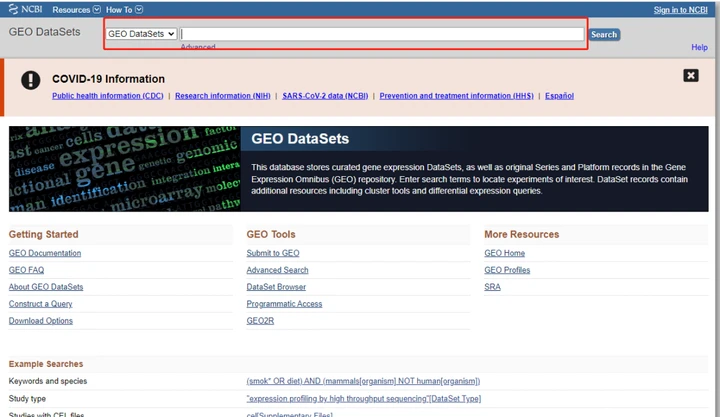720x417 pixels.
Task: Open Submit to GEO
Action: [273, 253]
